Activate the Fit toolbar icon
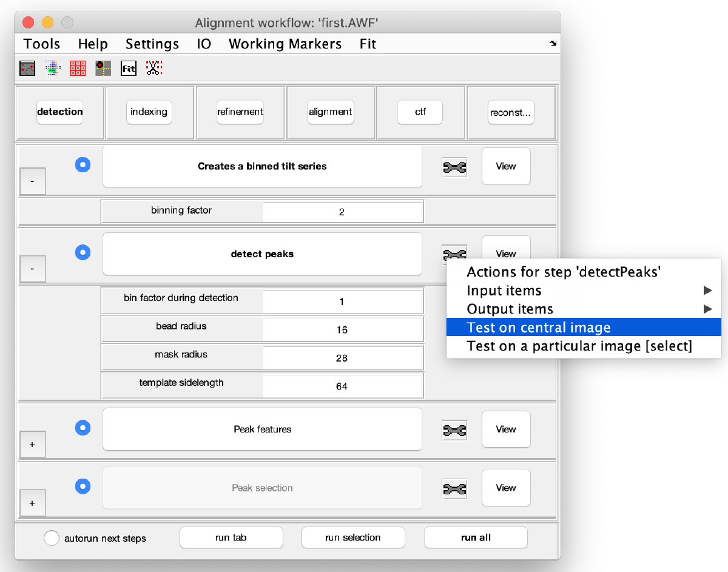 tap(128, 68)
